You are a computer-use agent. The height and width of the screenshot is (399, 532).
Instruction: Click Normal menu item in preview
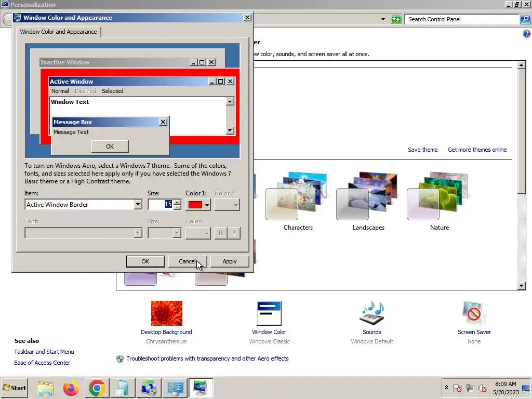60,91
